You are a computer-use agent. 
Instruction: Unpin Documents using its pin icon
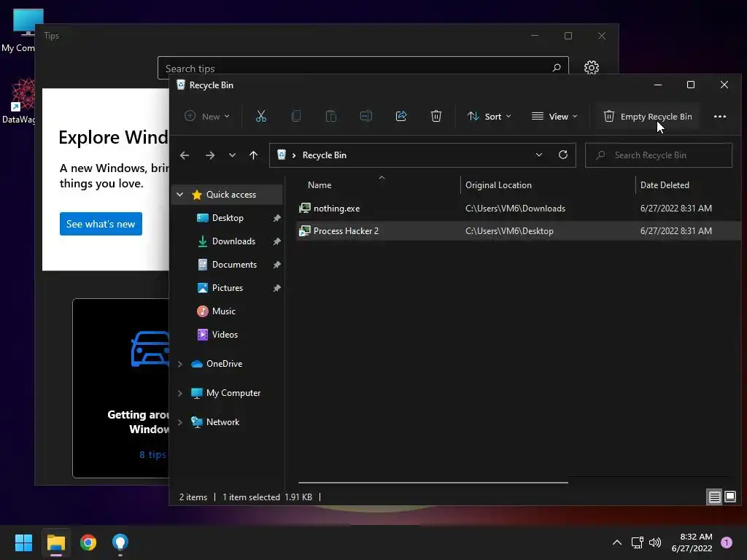(276, 265)
